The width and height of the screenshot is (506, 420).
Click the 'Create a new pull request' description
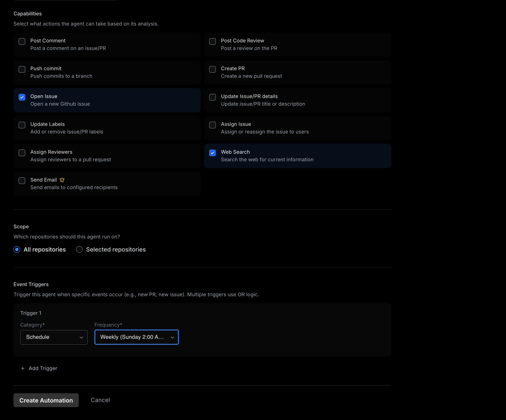click(251, 76)
